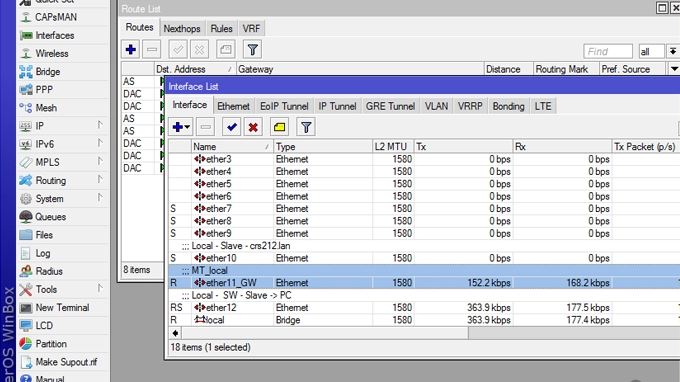
Task: Select the ether5 interface row
Action: (x=424, y=184)
